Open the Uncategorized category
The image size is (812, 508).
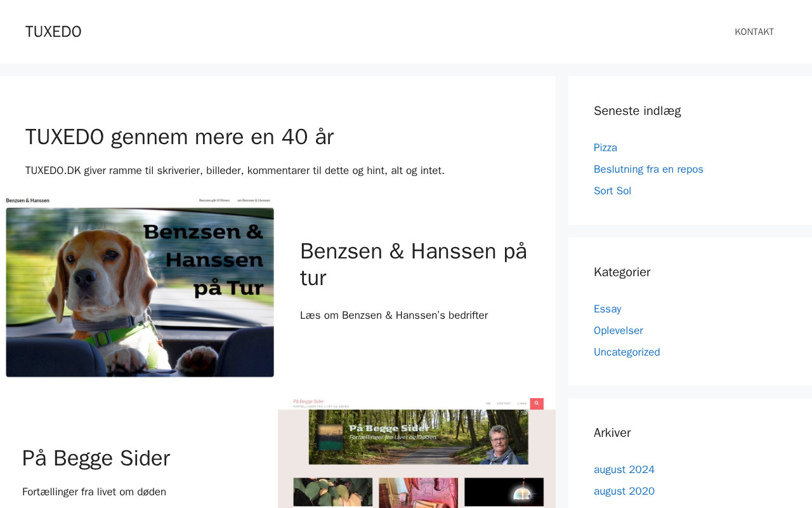[x=626, y=352]
